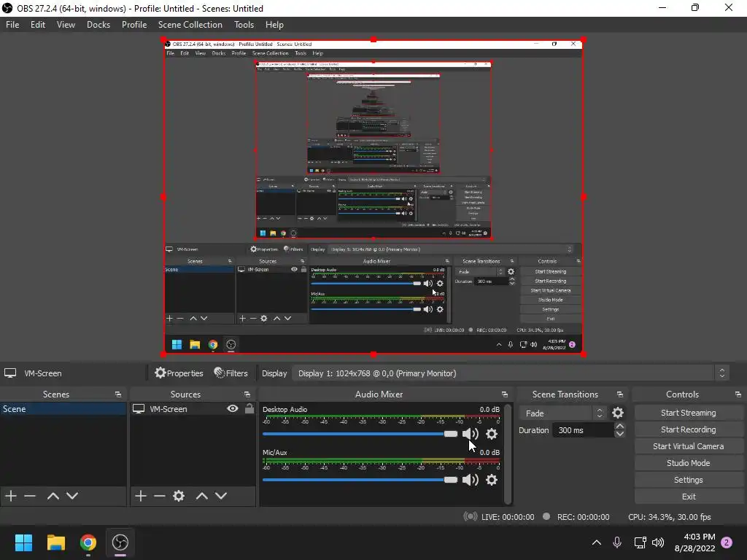Image resolution: width=747 pixels, height=560 pixels.
Task: Adjust the Mic/Aux volume slider
Action: tap(360, 480)
